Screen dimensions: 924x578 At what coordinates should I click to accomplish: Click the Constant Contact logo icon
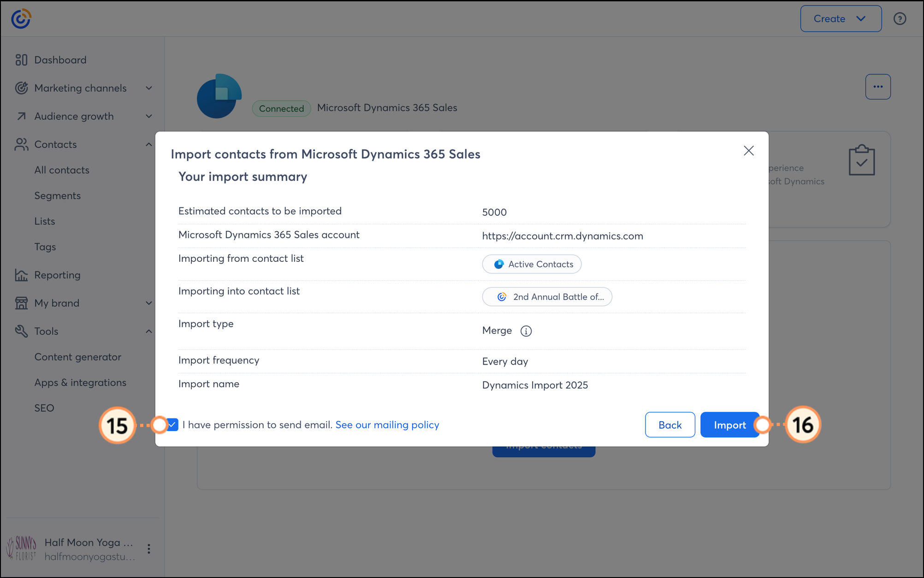coord(21,19)
